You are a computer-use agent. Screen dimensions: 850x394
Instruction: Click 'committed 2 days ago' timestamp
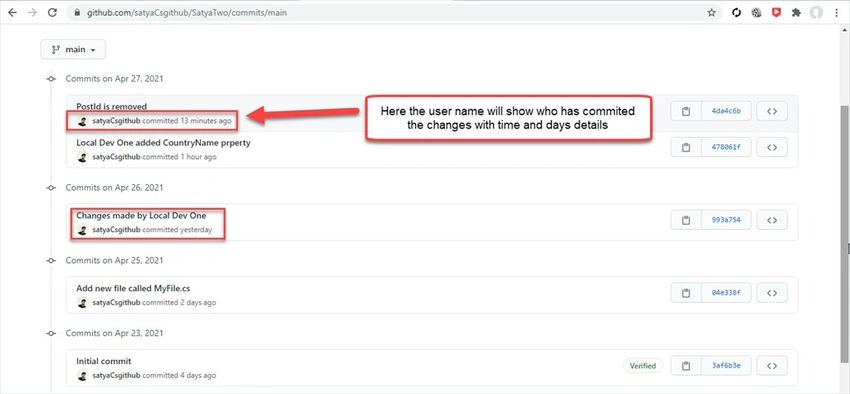[x=179, y=302]
